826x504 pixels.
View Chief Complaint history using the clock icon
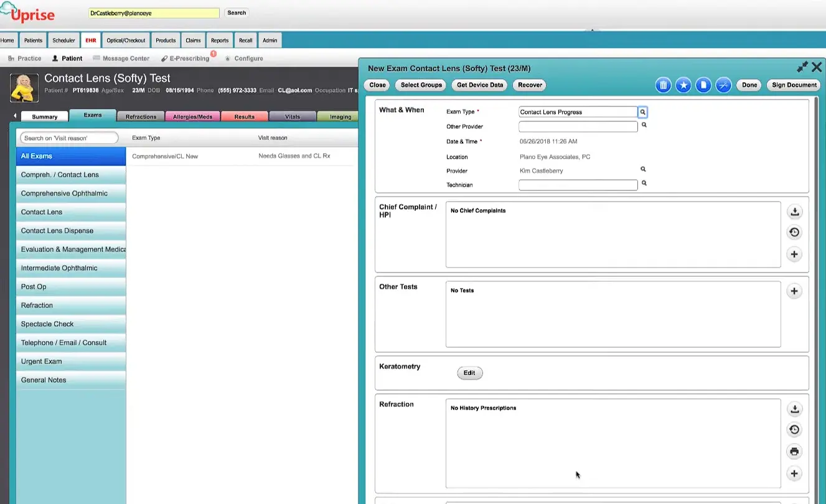(x=794, y=232)
